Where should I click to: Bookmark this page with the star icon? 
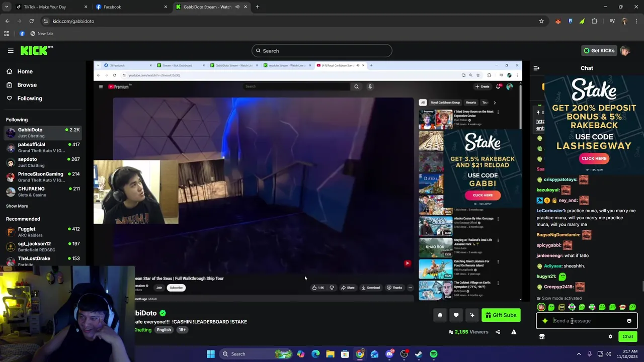[x=541, y=21]
